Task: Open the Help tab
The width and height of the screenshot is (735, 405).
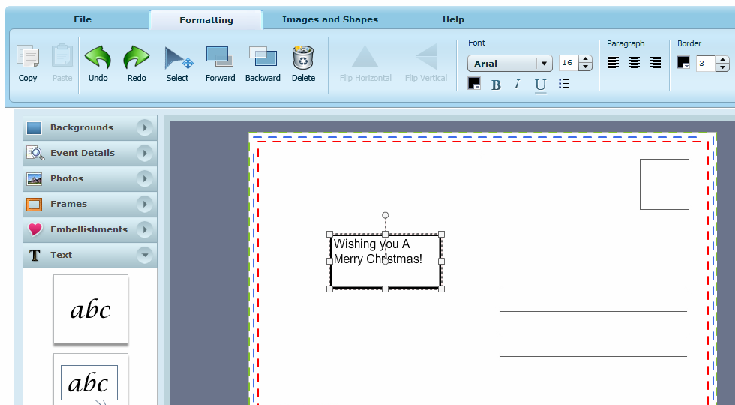Action: point(453,19)
